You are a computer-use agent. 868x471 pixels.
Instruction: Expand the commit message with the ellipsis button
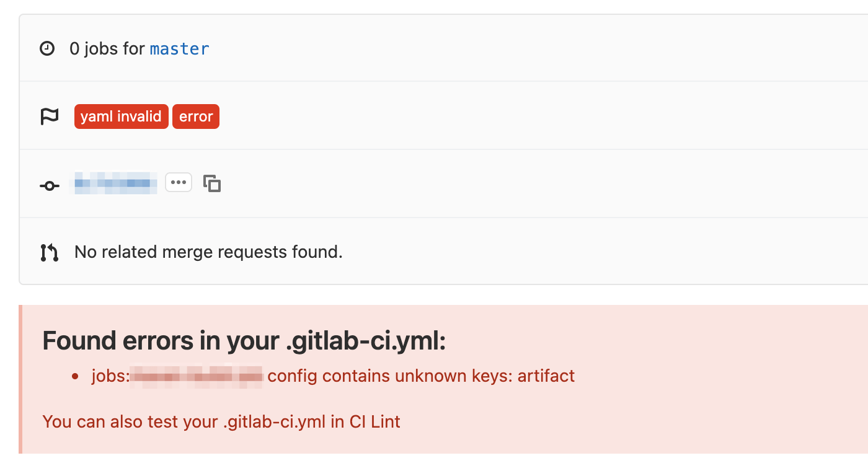click(x=179, y=182)
